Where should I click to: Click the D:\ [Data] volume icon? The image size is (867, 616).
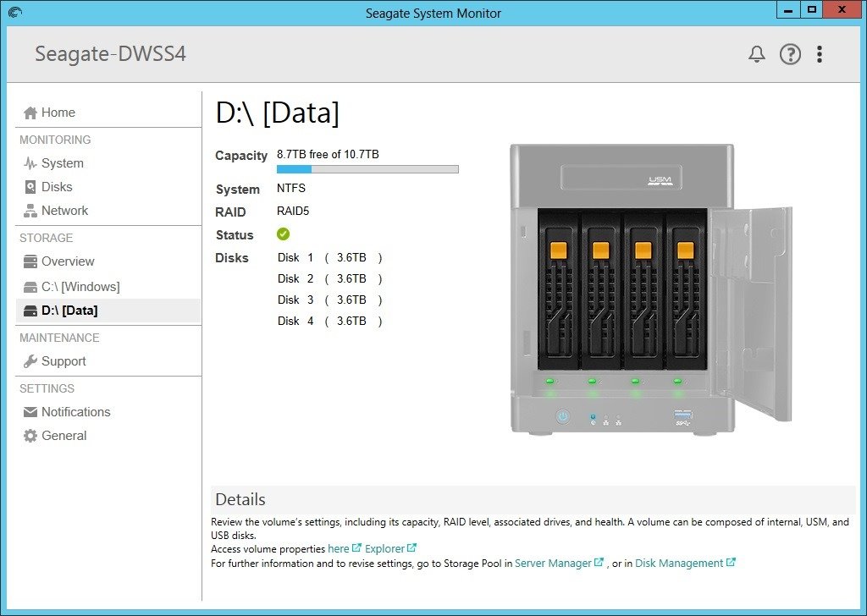(30, 311)
